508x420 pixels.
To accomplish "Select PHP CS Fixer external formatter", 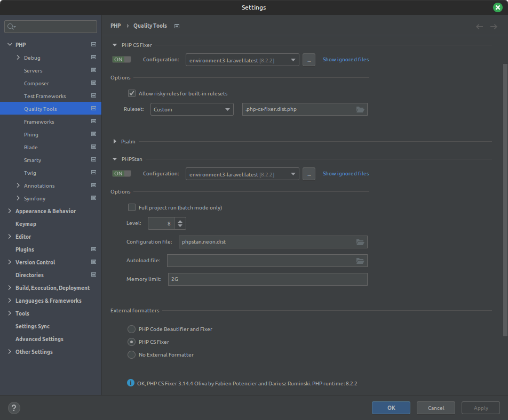I will coord(131,342).
